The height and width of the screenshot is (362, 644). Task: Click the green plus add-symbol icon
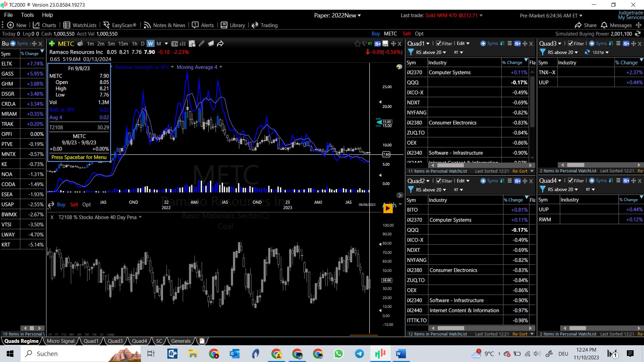click(52, 44)
